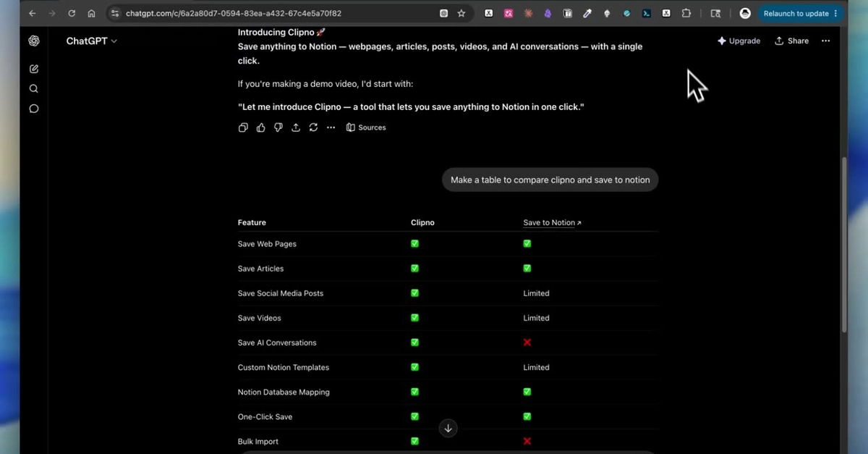Screen dimensions: 868x454
Task: Open the Save to Notion link
Action: [x=552, y=223]
